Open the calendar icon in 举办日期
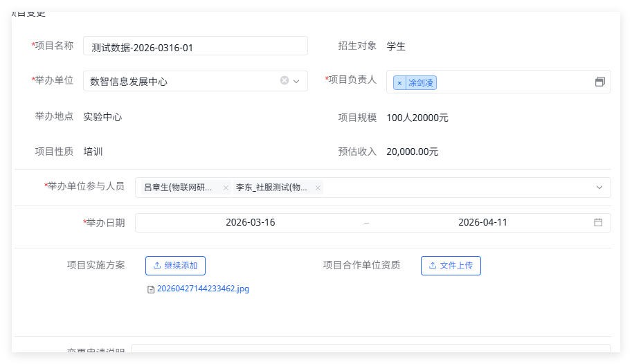This screenshot has width=632, height=364. tap(598, 223)
